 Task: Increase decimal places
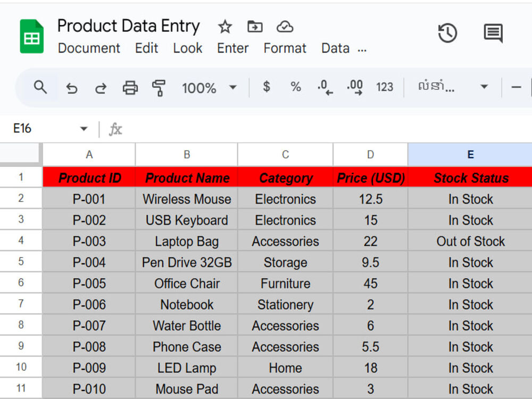tap(355, 88)
